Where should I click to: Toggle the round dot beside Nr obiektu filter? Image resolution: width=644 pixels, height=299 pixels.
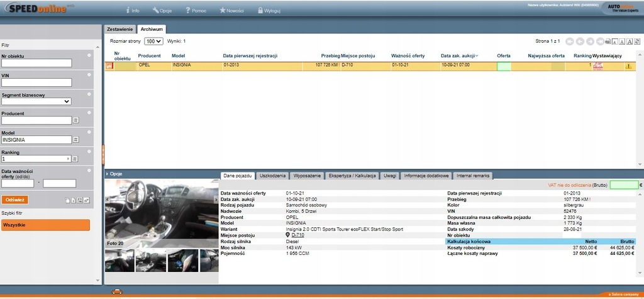coord(89,56)
